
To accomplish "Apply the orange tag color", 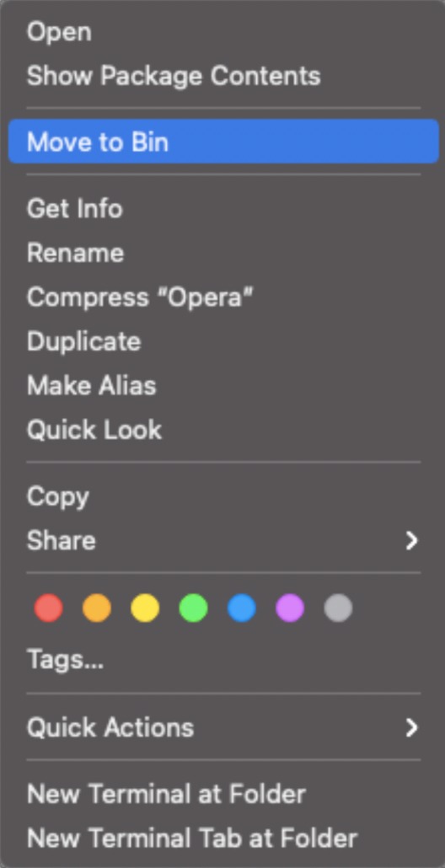I will click(97, 608).
